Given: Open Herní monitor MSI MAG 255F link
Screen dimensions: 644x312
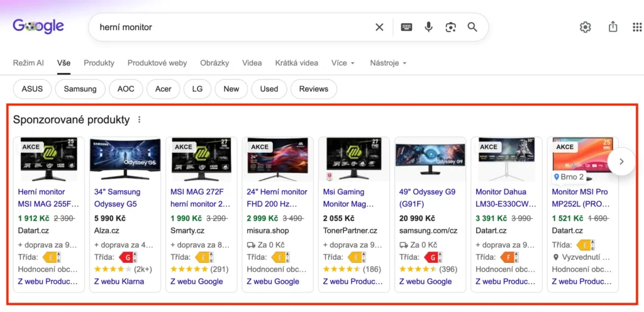Looking at the screenshot, I should 48,198.
